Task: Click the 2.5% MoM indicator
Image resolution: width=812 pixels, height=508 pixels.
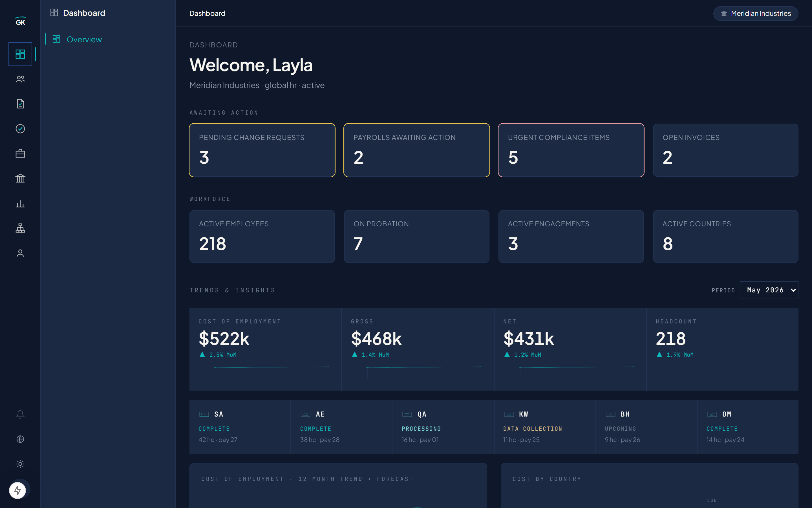Action: click(218, 355)
